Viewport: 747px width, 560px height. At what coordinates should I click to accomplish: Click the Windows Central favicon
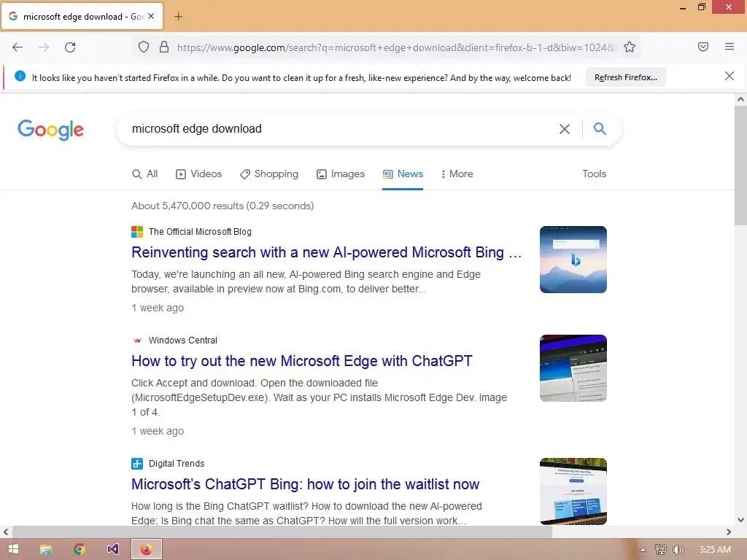[x=137, y=341]
